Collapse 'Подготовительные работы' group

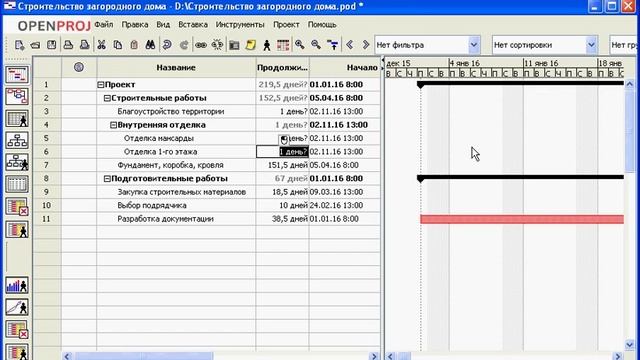pyautogui.click(x=107, y=179)
